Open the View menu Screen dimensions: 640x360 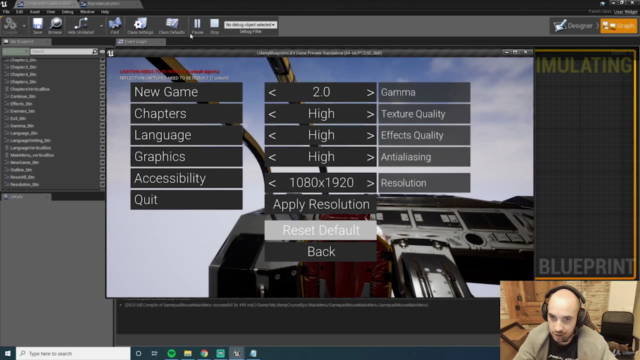click(x=51, y=12)
